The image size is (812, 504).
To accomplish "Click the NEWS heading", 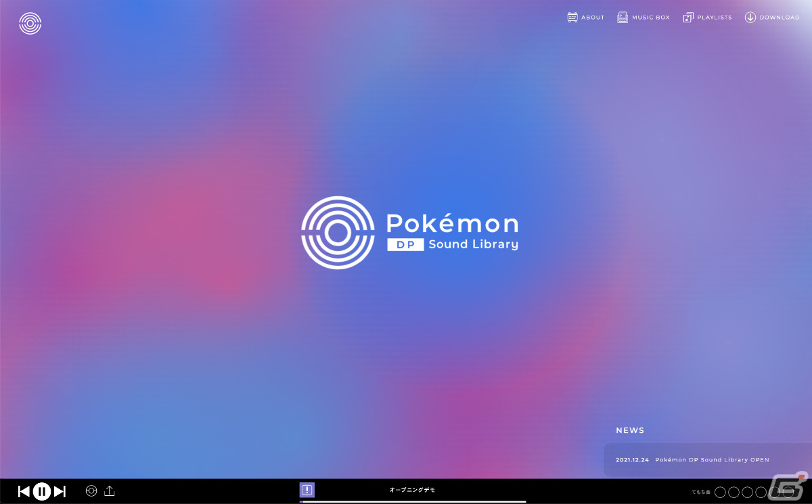I will 630,430.
